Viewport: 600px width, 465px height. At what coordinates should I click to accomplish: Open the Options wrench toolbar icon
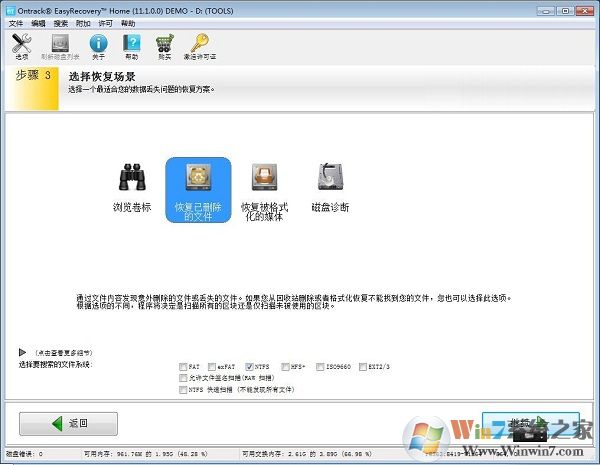point(20,46)
